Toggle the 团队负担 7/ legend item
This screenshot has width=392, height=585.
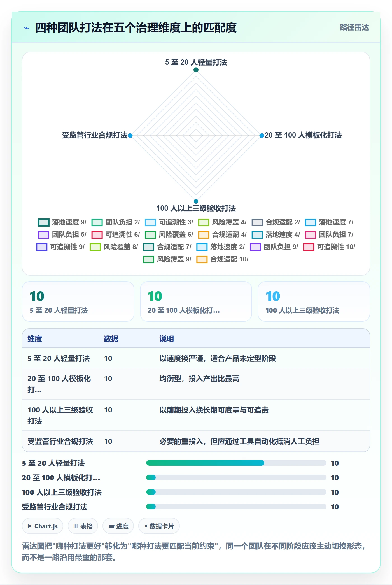[x=329, y=235]
